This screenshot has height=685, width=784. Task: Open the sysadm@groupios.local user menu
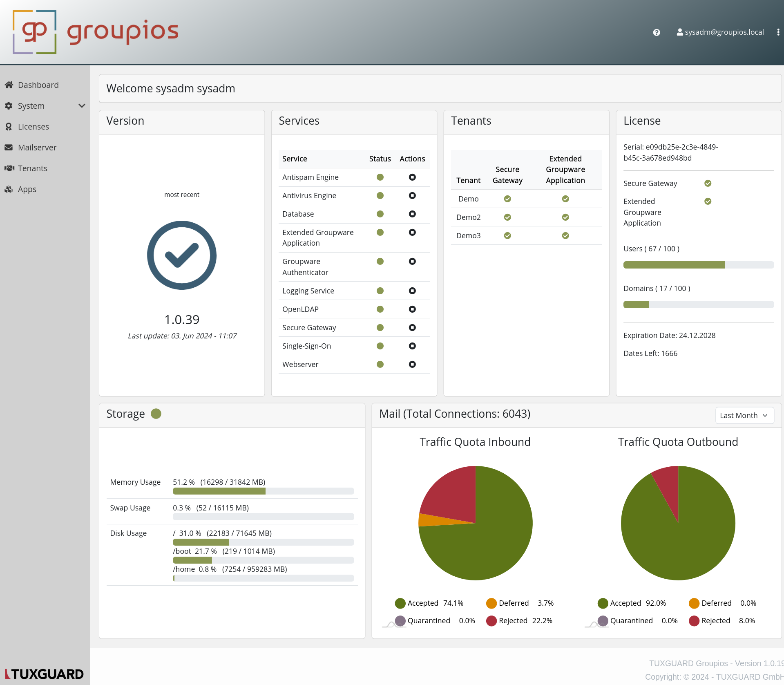pos(720,32)
